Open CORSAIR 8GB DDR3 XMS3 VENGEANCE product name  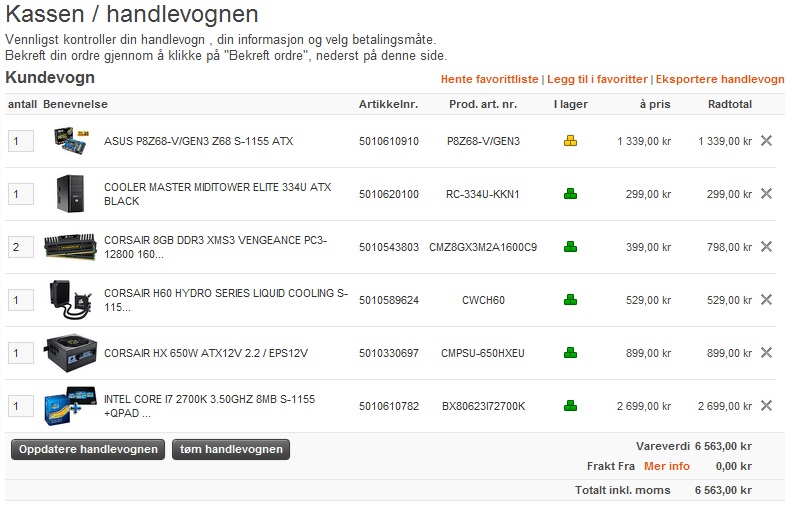[215, 247]
